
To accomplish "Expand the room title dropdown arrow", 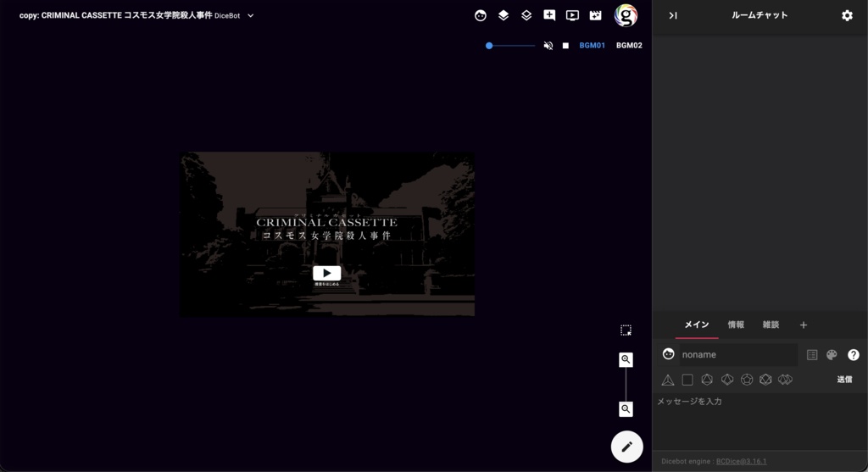I will [x=250, y=15].
